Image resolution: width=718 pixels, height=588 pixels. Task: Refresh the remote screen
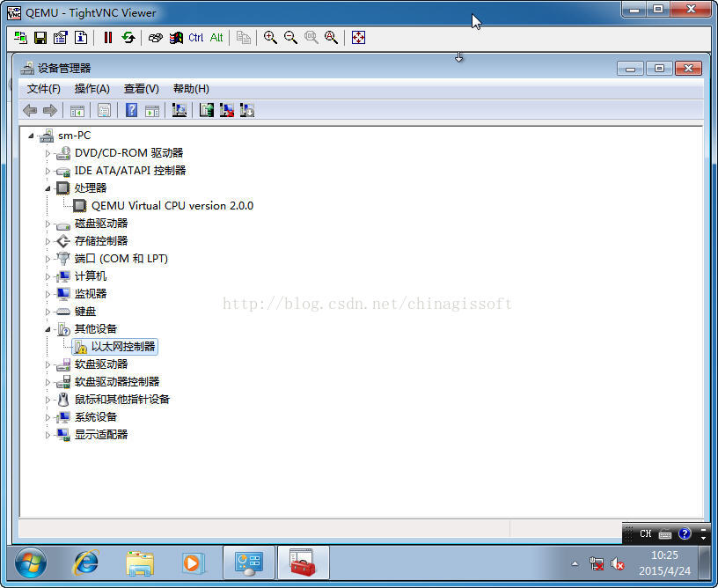click(x=128, y=38)
